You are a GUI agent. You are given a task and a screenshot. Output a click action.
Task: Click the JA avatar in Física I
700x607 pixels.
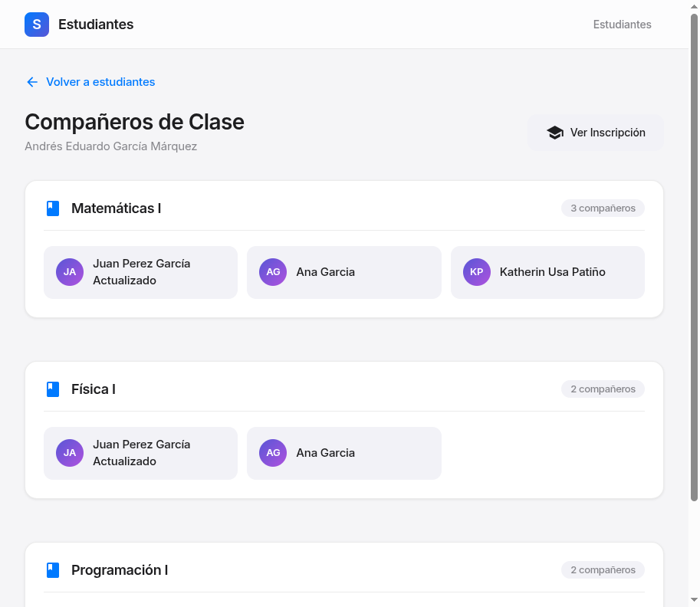coord(70,453)
